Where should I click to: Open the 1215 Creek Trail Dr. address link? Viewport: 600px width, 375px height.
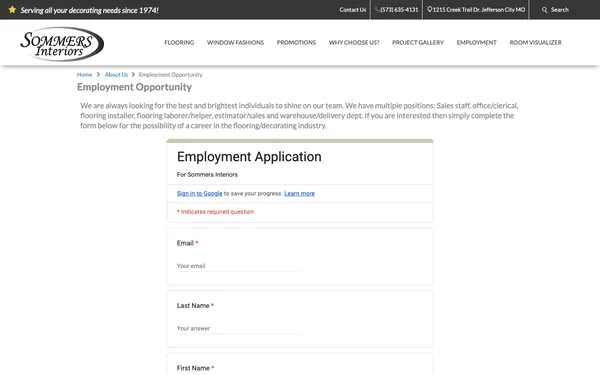point(479,10)
